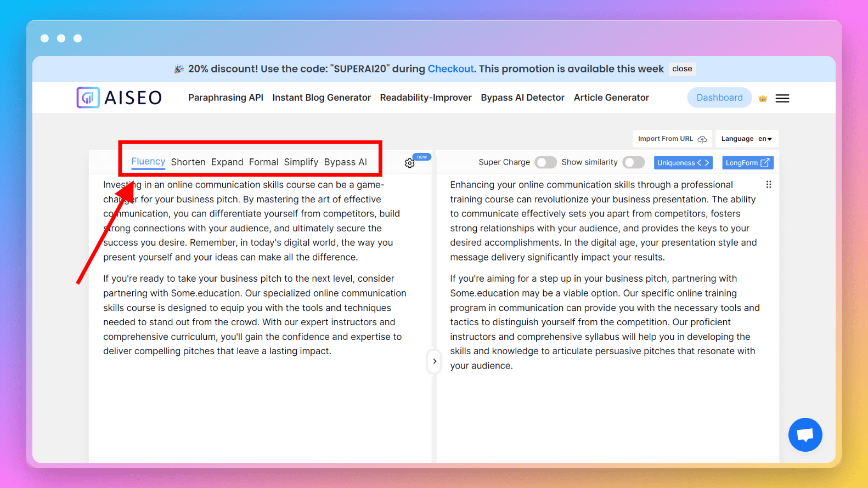Follow the Checkout link in banner

(450, 69)
